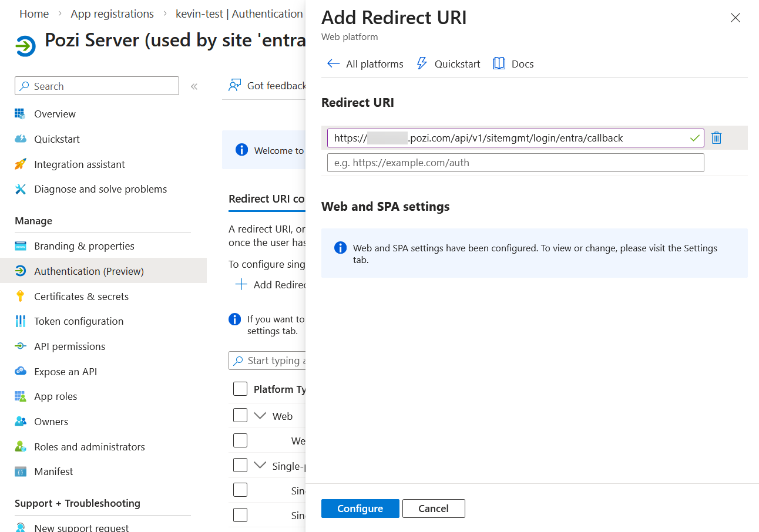Select Manifest in the sidebar menu
The height and width of the screenshot is (532, 759).
(x=54, y=471)
